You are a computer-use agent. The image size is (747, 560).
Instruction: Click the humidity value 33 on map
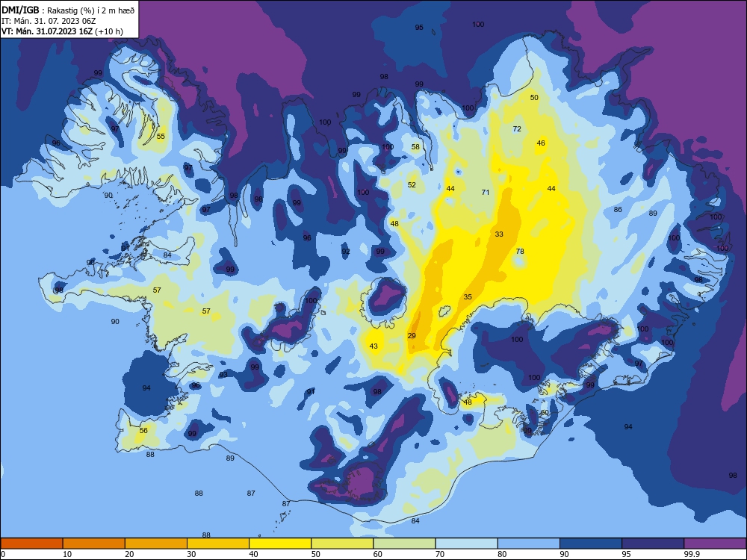[x=499, y=234]
